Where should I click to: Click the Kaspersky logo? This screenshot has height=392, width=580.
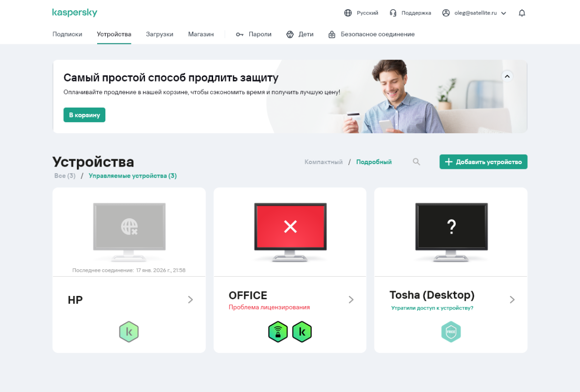(74, 13)
